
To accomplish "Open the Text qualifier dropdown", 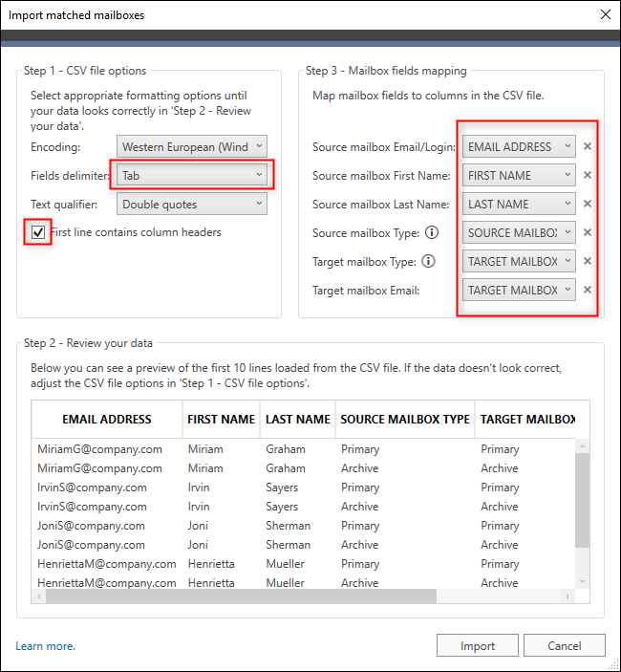I will coord(192,204).
